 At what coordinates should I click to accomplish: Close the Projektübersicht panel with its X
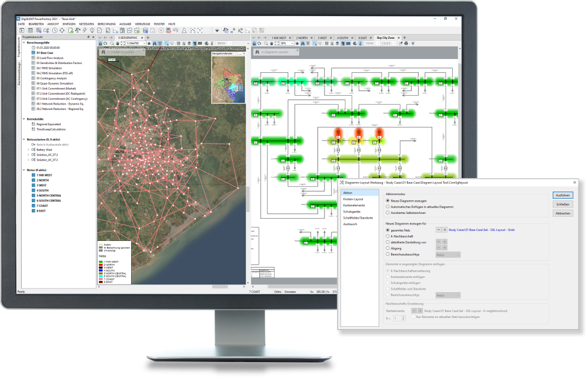(x=93, y=37)
